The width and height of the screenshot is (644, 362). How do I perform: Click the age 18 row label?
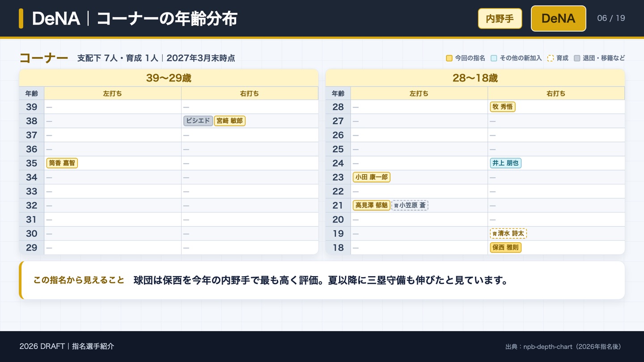click(338, 247)
